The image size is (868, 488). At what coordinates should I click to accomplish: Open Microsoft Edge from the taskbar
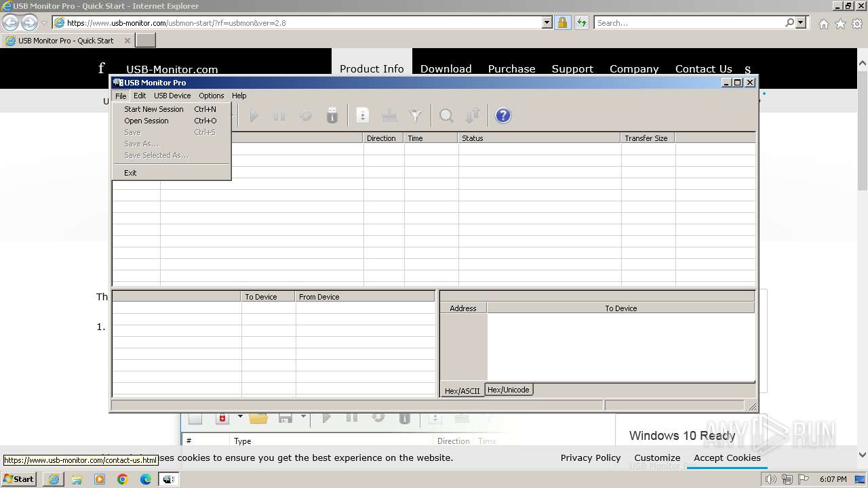(146, 479)
